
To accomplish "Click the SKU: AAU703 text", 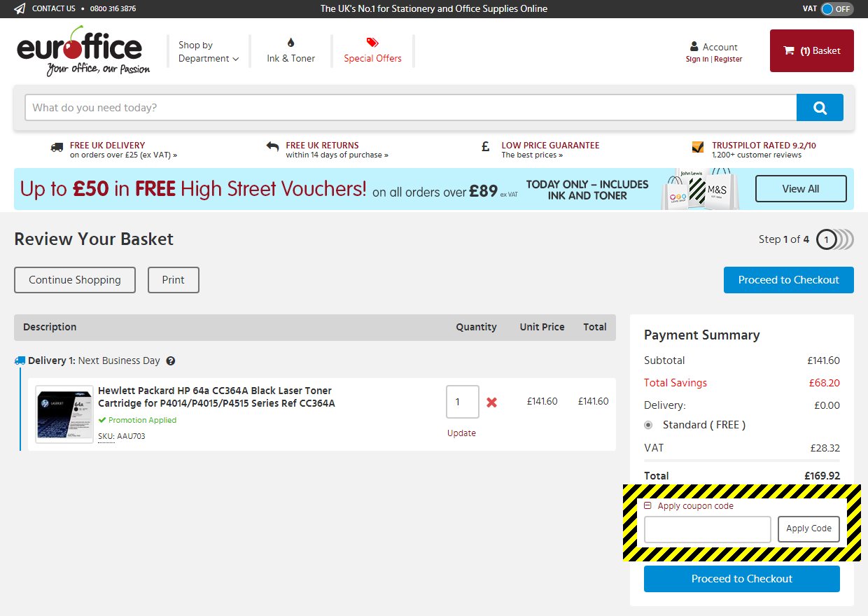I will [x=122, y=436].
